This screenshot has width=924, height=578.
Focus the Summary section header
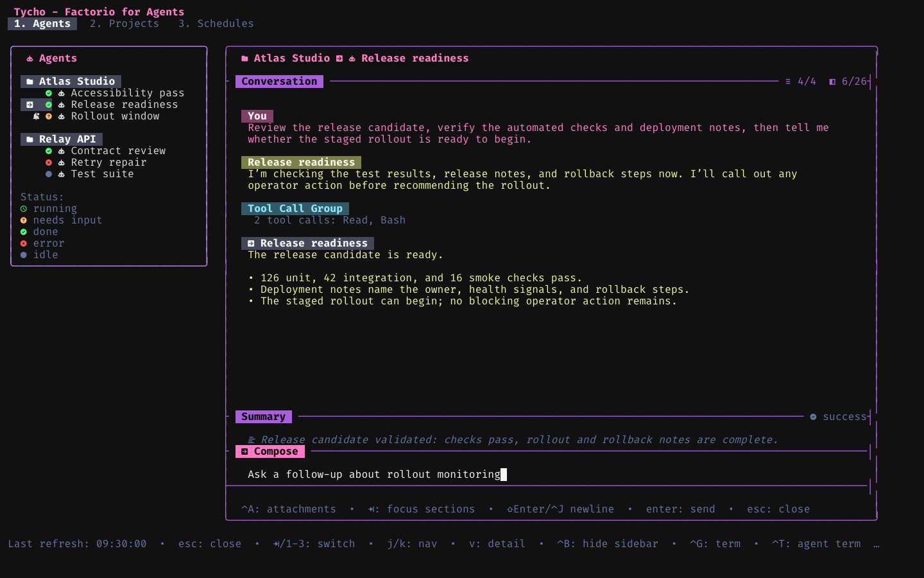tap(264, 417)
